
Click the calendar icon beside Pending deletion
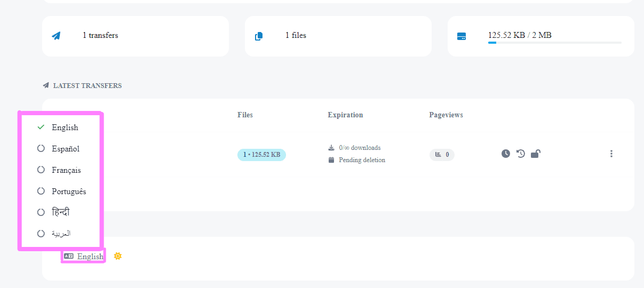(331, 160)
